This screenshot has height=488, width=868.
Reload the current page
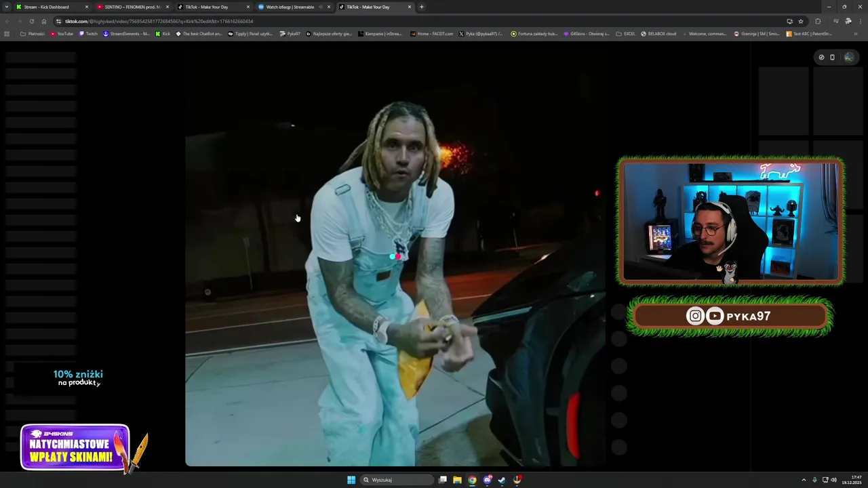point(31,21)
